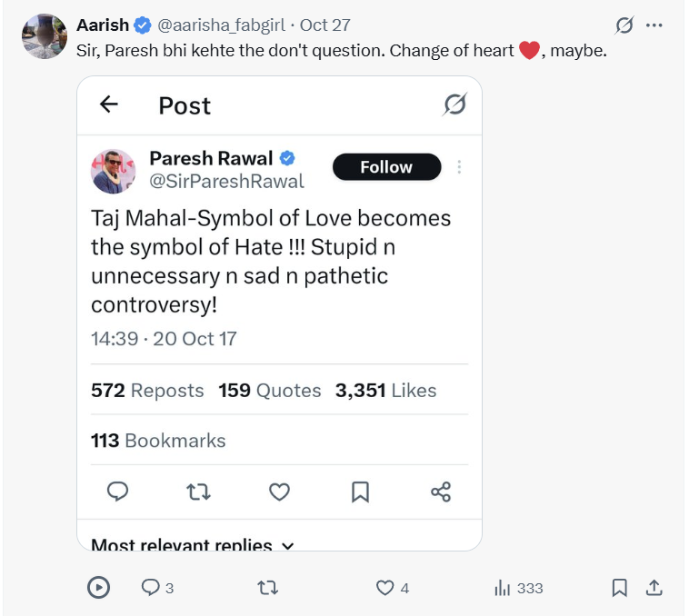This screenshot has width=689, height=616.
Task: Share Aarish's post via the share icon
Action: [654, 588]
